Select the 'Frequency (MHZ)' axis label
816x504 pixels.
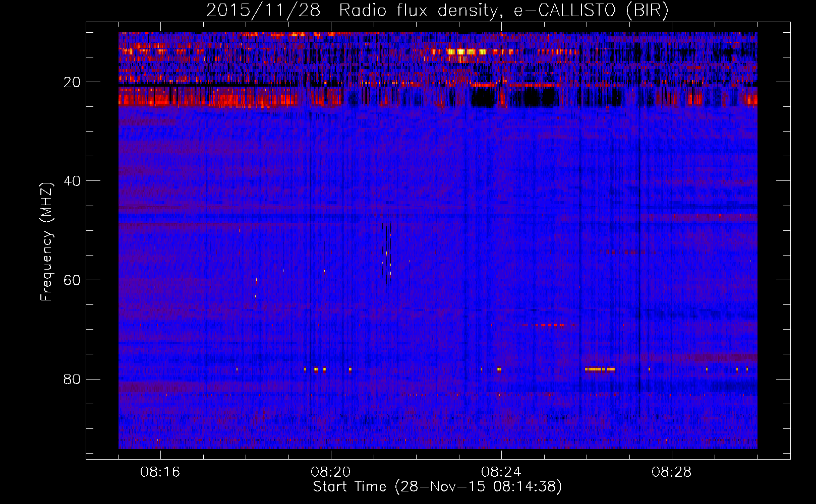tap(46, 242)
